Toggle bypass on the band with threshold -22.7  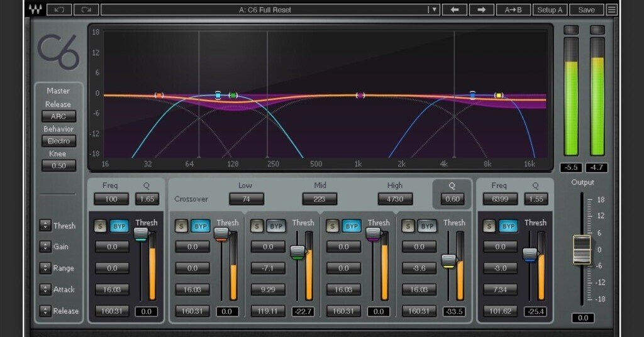tap(276, 226)
